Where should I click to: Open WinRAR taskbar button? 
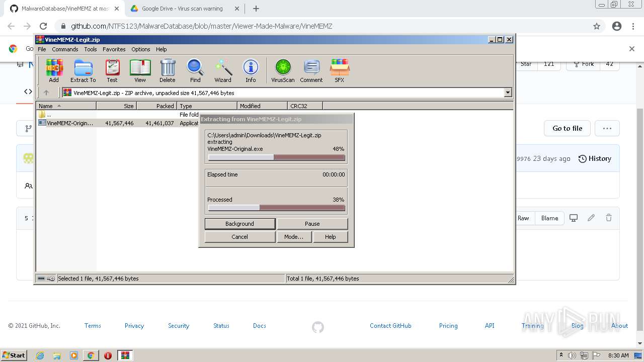click(125, 355)
